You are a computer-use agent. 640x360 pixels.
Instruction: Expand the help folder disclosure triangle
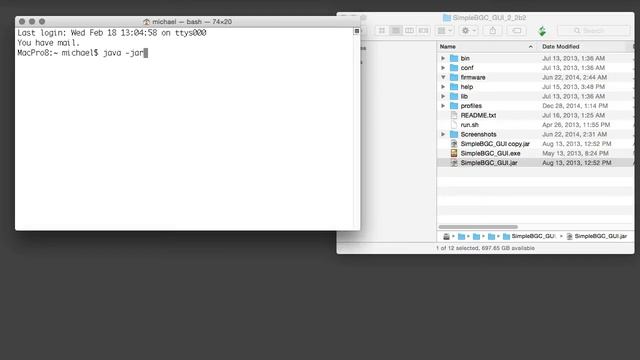coord(443,87)
